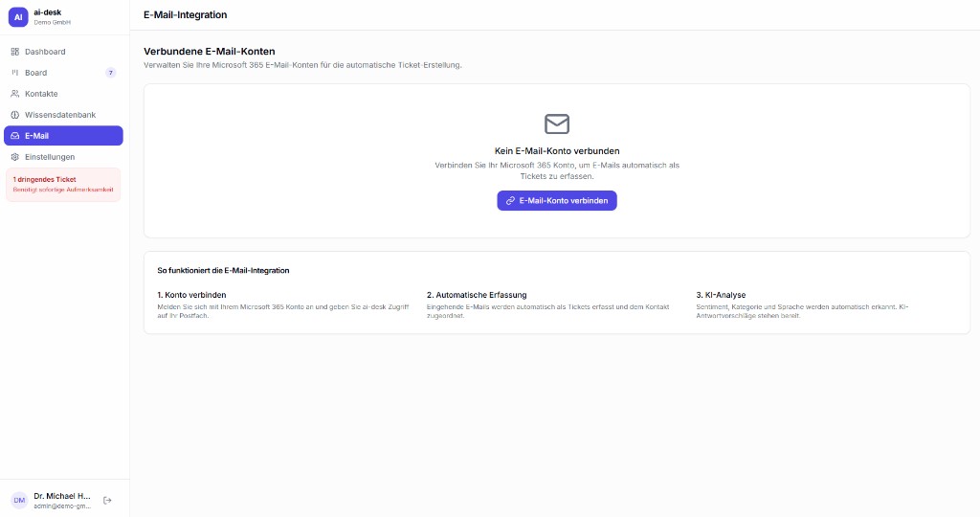Click the Dashboard grid icon in sidebar

point(14,52)
